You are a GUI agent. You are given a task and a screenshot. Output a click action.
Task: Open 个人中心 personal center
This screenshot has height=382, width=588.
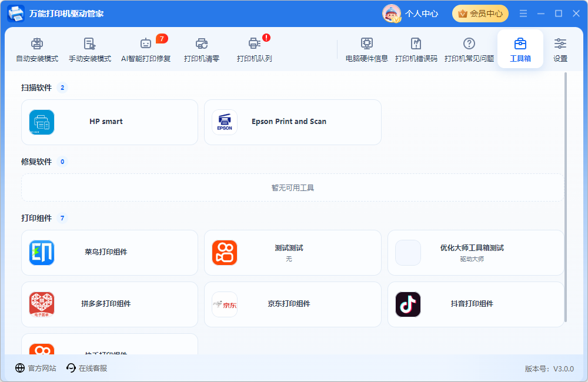click(x=422, y=14)
